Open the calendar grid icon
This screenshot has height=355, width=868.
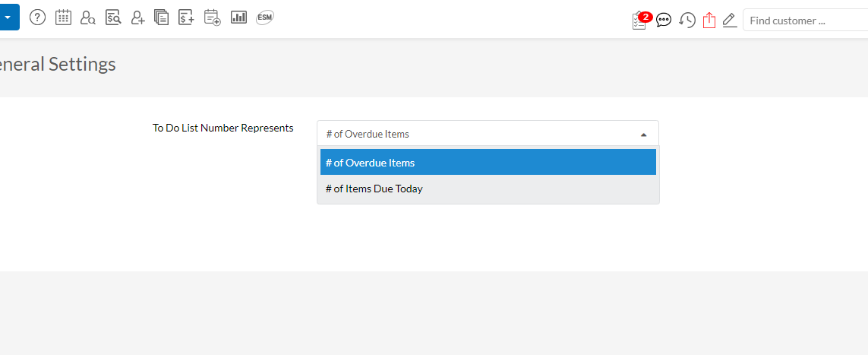(x=63, y=17)
